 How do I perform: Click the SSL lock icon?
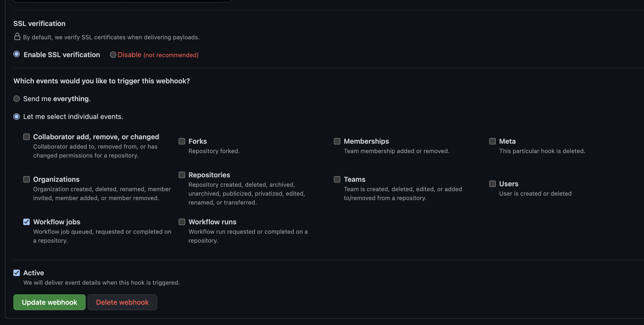point(17,36)
